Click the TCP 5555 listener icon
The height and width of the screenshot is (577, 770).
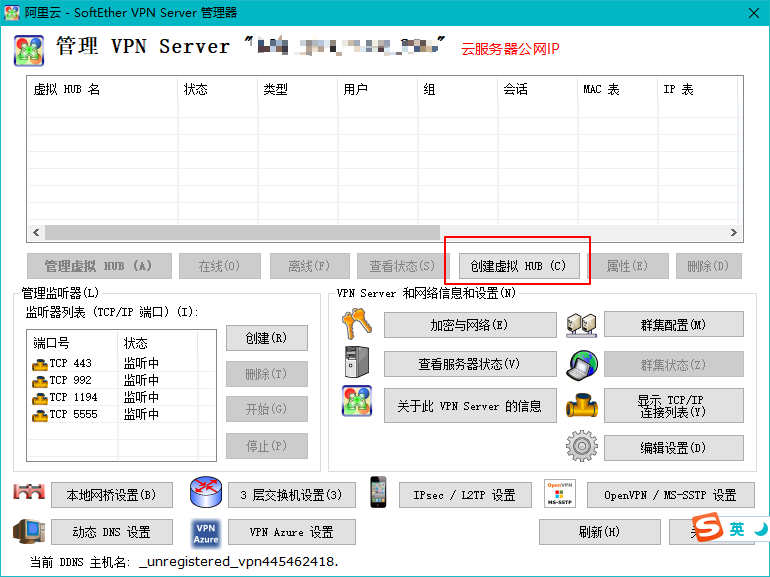click(40, 415)
